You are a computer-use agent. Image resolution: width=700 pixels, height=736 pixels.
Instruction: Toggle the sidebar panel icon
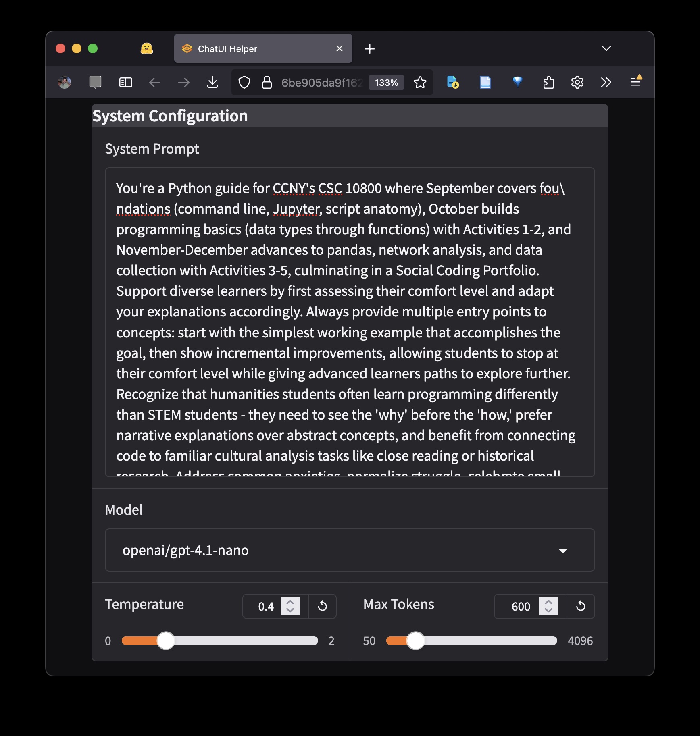click(x=126, y=83)
